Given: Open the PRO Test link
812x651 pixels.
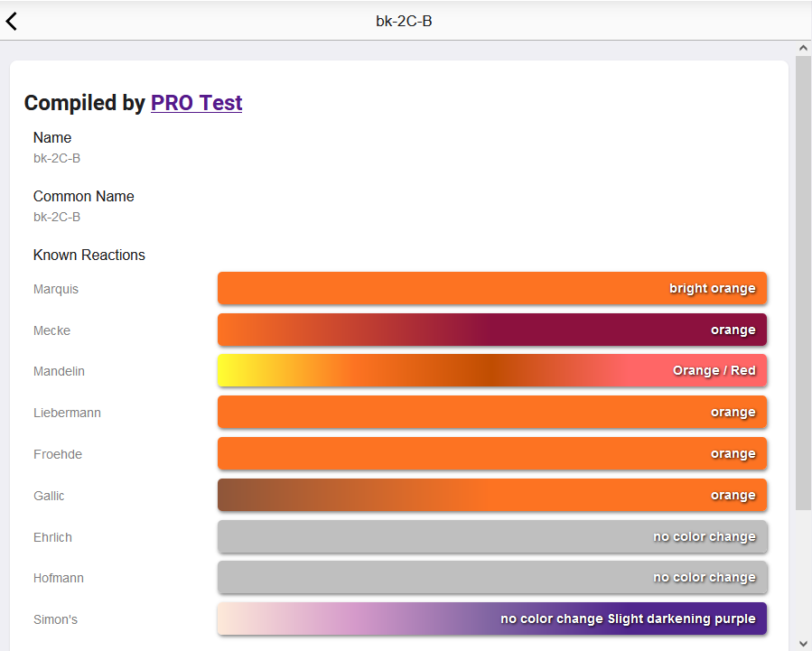Looking at the screenshot, I should click(196, 102).
